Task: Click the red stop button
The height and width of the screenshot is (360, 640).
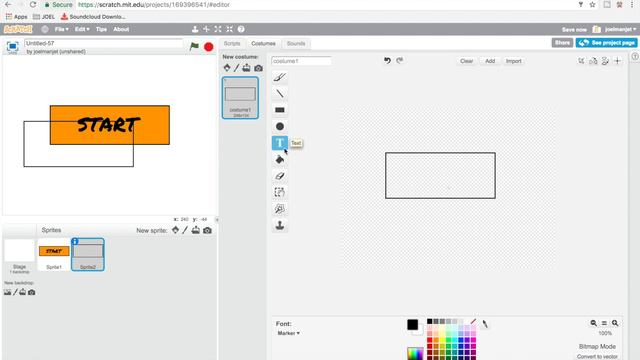Action: [209, 47]
